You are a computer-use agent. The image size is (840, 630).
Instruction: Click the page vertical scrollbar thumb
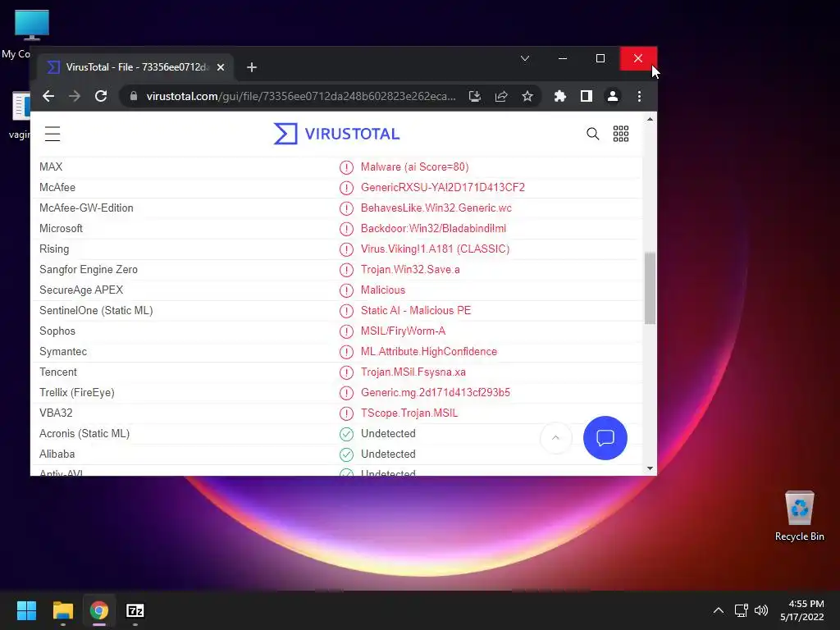click(x=650, y=288)
